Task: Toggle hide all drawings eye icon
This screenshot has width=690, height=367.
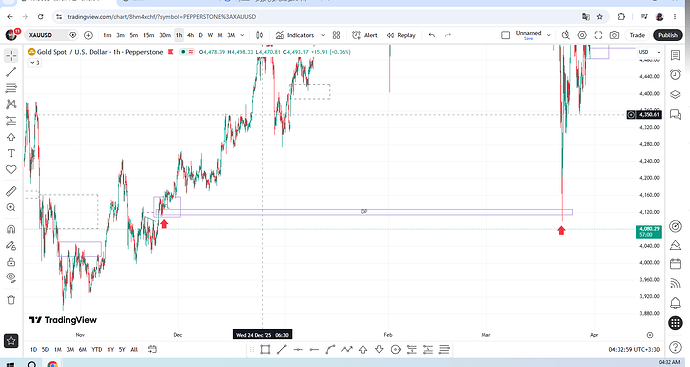Action: pyautogui.click(x=11, y=278)
